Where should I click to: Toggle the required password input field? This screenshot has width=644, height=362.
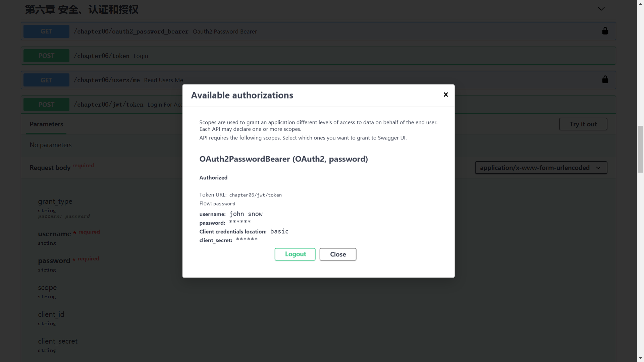[x=54, y=260]
